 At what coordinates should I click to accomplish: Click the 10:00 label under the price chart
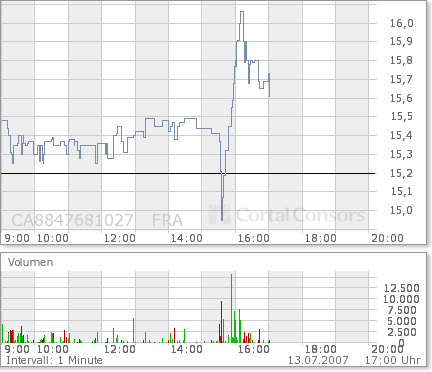(x=53, y=238)
